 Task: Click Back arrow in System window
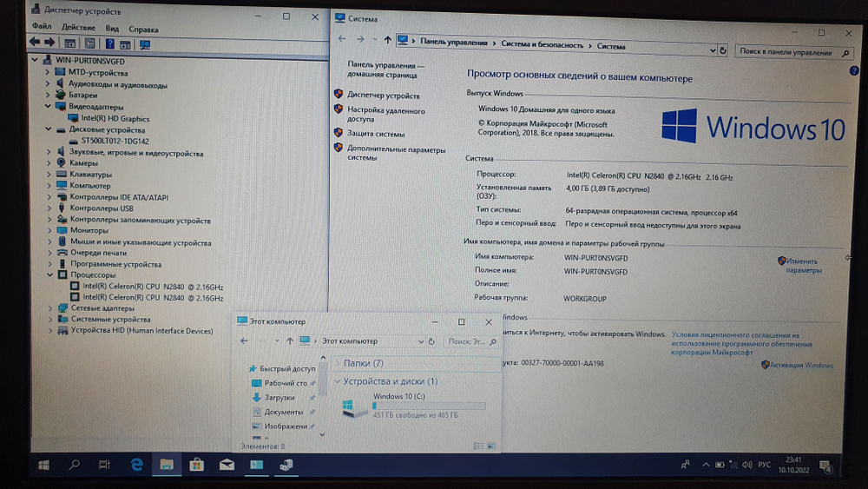tap(341, 38)
